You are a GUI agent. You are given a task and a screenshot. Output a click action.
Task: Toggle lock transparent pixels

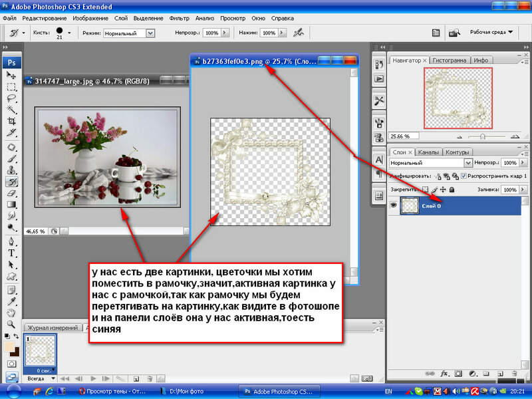[x=425, y=190]
